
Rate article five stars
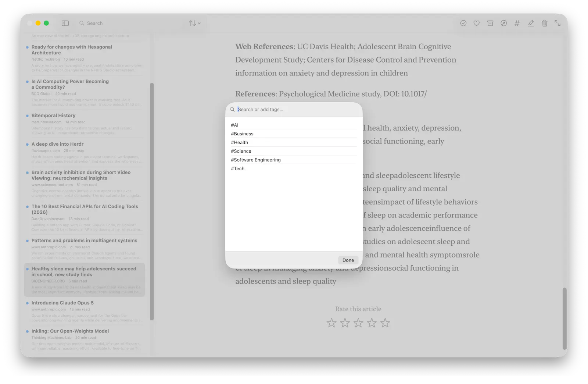(385, 323)
